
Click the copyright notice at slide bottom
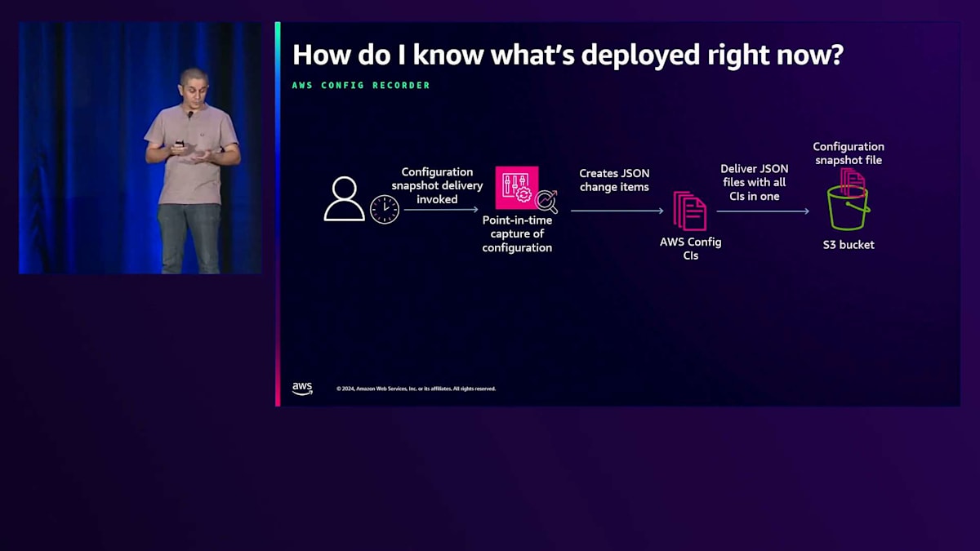[x=416, y=389]
